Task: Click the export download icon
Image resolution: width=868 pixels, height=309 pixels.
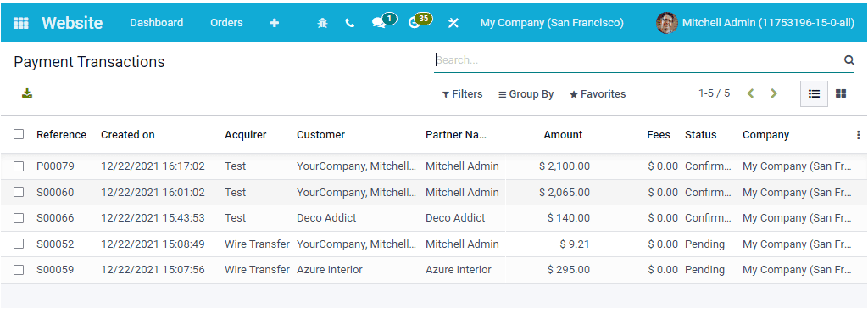Action: (27, 93)
